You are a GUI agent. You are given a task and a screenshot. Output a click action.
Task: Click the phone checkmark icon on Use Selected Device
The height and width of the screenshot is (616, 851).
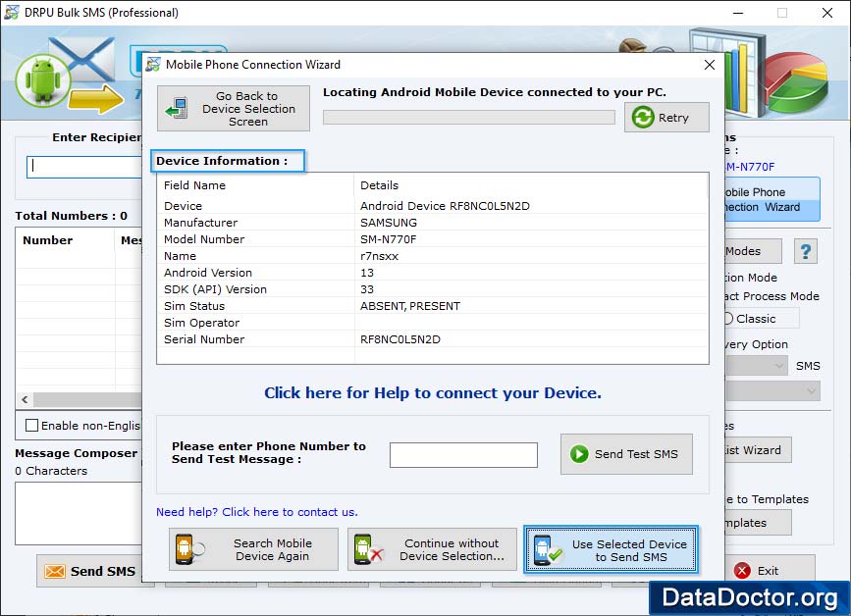pos(547,550)
